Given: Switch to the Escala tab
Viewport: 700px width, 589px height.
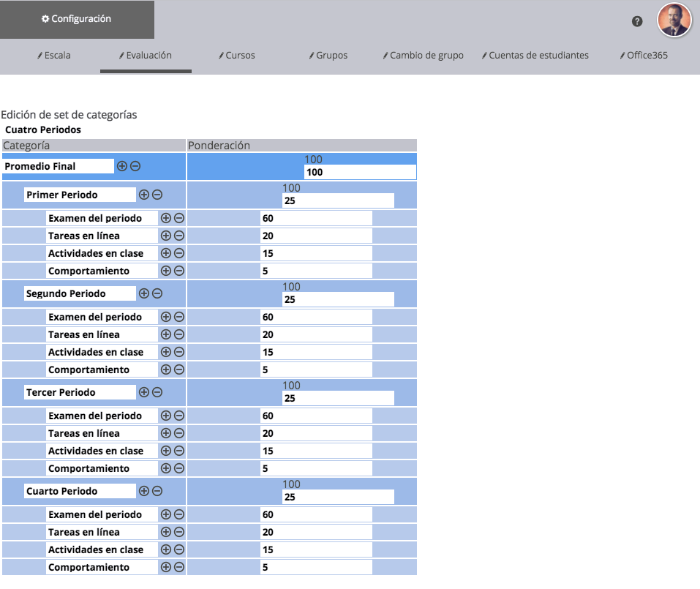Looking at the screenshot, I should 54,55.
